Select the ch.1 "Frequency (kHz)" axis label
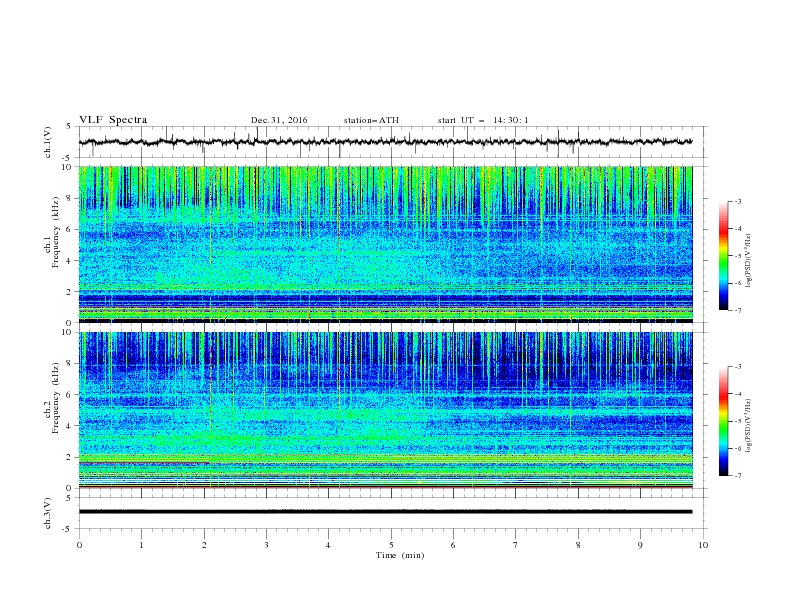This screenshot has width=792, height=612. tap(56, 232)
